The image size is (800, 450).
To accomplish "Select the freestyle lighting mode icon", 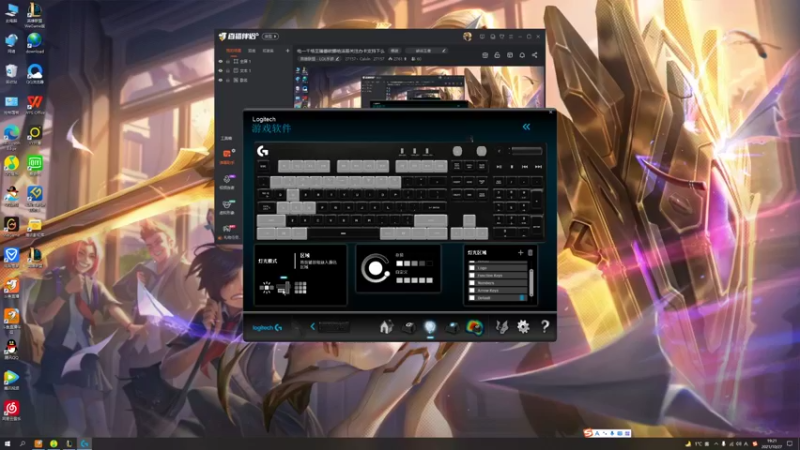I will (x=266, y=288).
